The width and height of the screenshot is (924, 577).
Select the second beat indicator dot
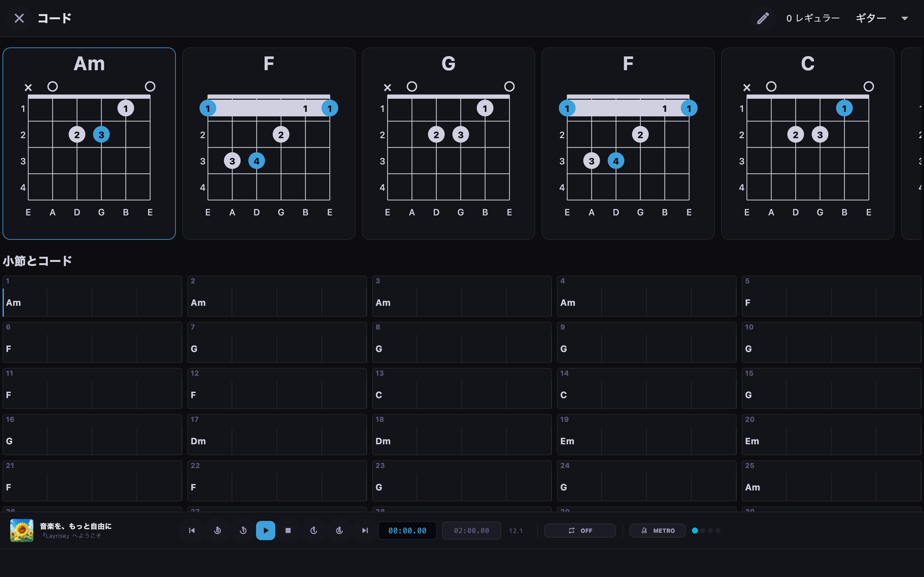pos(703,531)
